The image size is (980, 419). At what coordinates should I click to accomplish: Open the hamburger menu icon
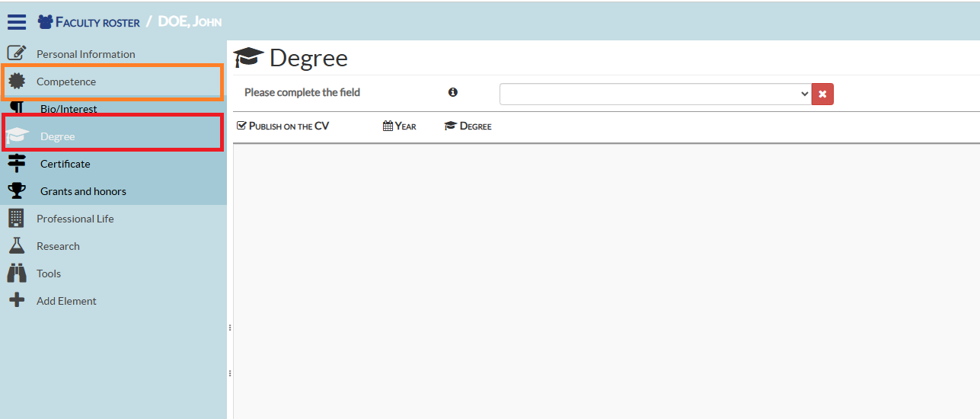point(17,22)
